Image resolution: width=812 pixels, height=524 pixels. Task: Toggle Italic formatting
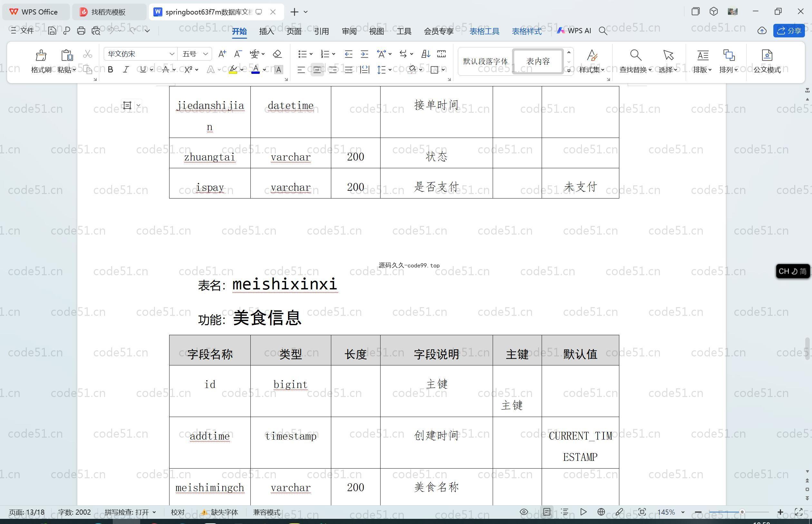[126, 69]
